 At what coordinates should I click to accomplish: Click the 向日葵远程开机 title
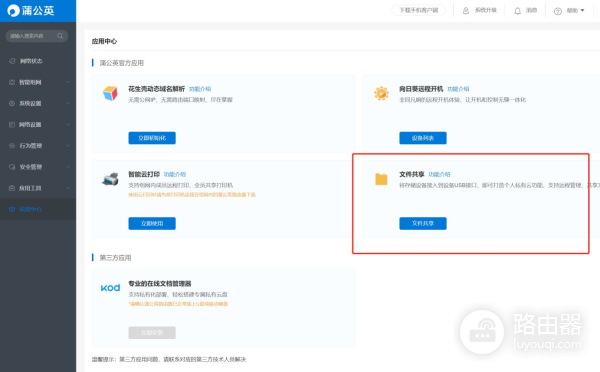421,89
